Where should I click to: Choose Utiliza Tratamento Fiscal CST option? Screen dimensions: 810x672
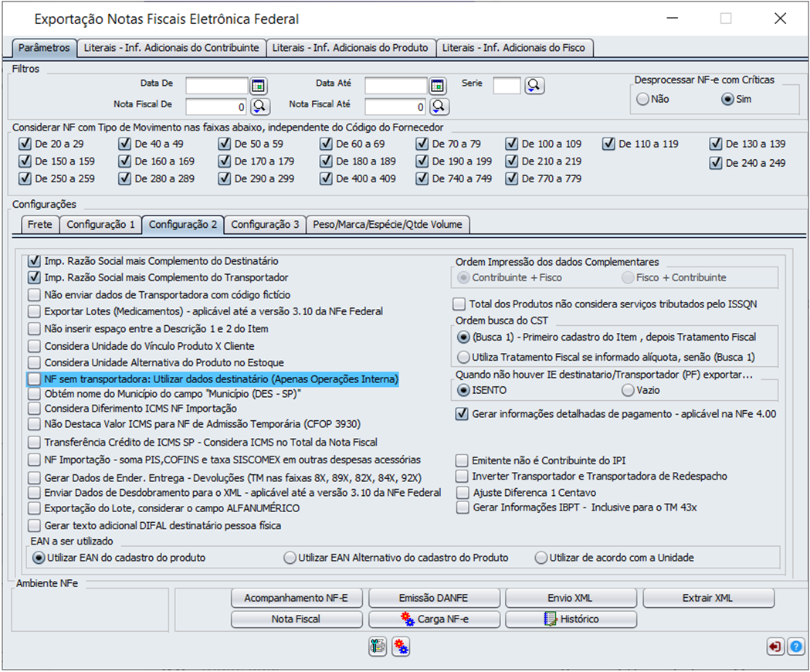click(x=464, y=357)
